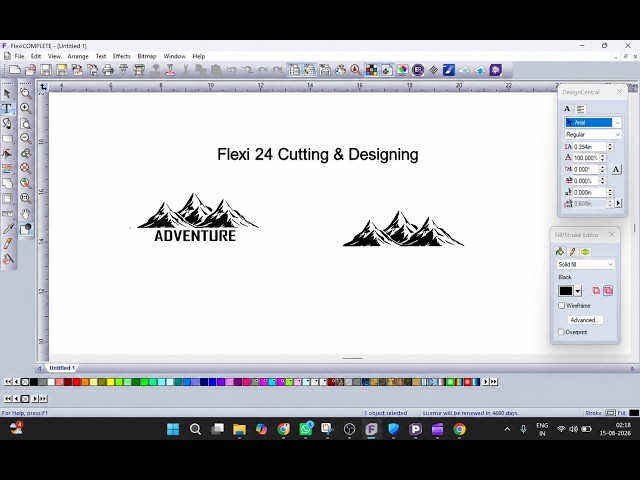Viewport: 640px width, 480px height.
Task: Click the 0.000in baseline offset field
Action: [590, 192]
